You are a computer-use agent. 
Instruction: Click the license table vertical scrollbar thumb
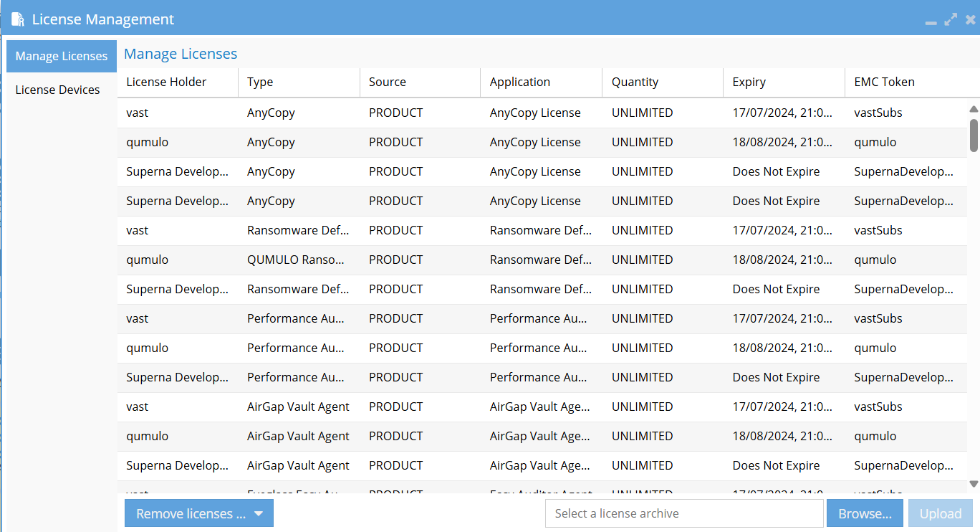tap(974, 136)
